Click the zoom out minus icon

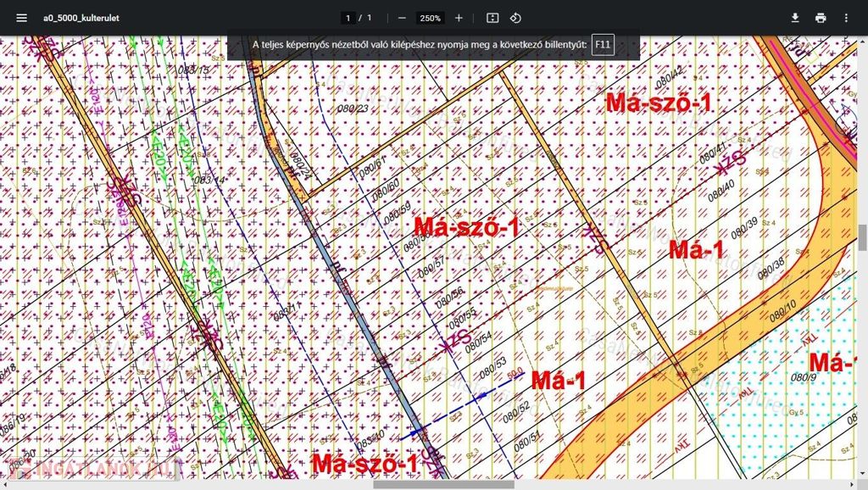[x=402, y=18]
